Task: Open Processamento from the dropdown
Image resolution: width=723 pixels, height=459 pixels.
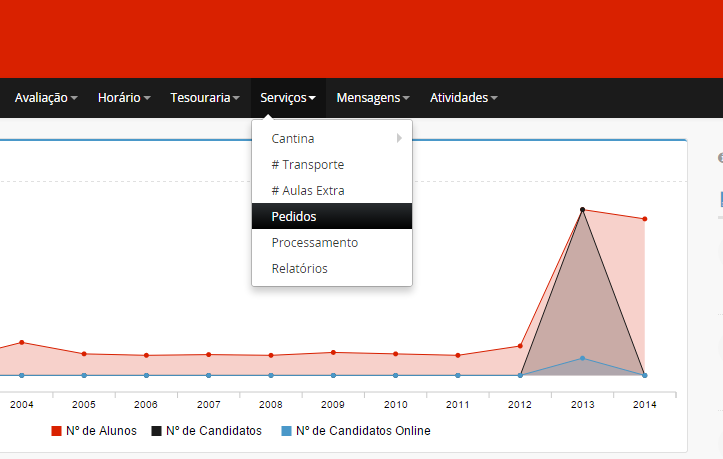Action: pyautogui.click(x=314, y=242)
